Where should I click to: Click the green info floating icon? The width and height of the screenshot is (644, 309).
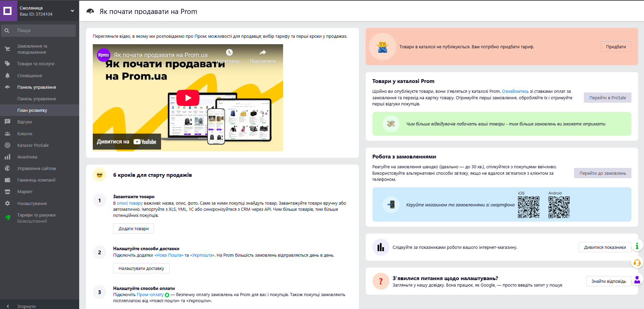tap(637, 246)
